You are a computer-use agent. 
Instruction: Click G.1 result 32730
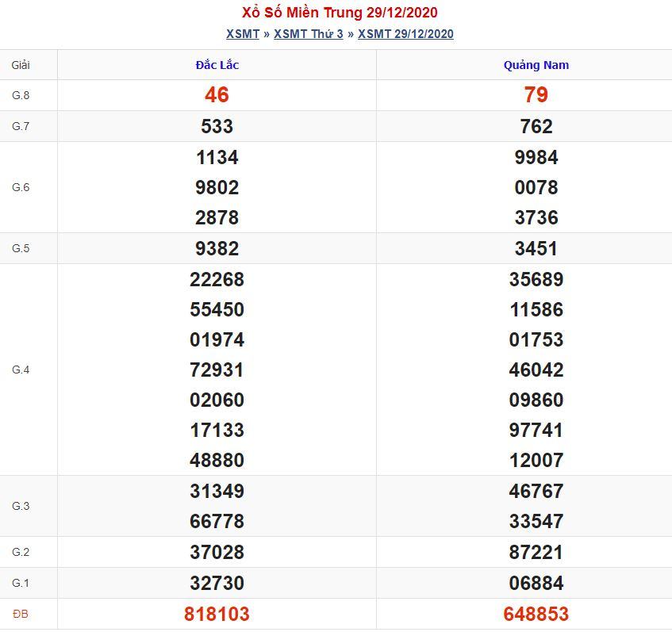[x=217, y=583]
